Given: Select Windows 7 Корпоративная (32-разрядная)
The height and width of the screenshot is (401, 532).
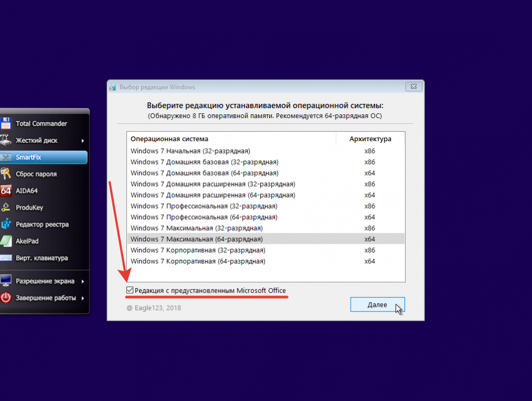Looking at the screenshot, I should click(266, 250).
